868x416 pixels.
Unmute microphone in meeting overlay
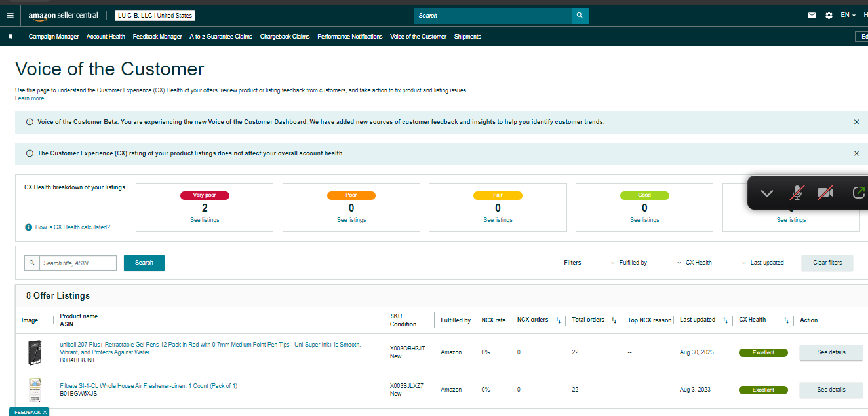[797, 193]
